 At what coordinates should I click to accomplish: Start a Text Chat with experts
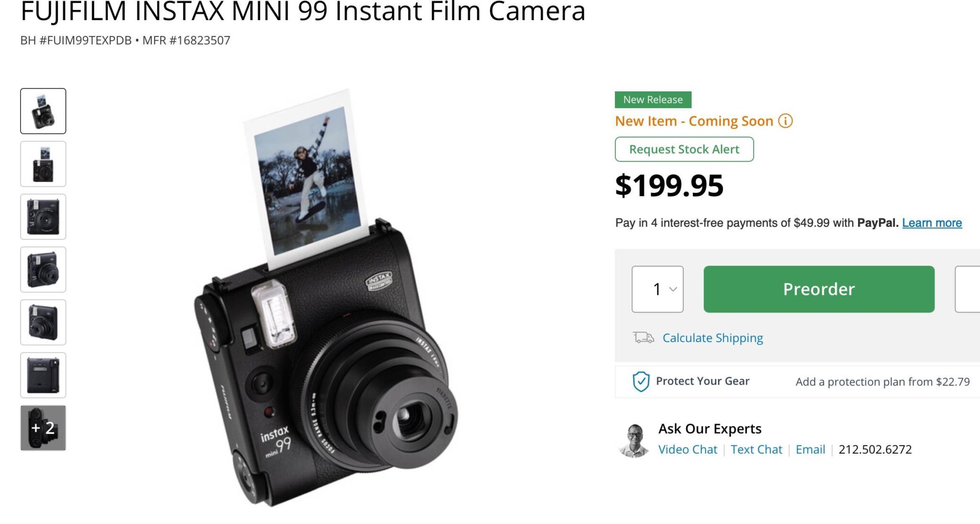click(756, 449)
